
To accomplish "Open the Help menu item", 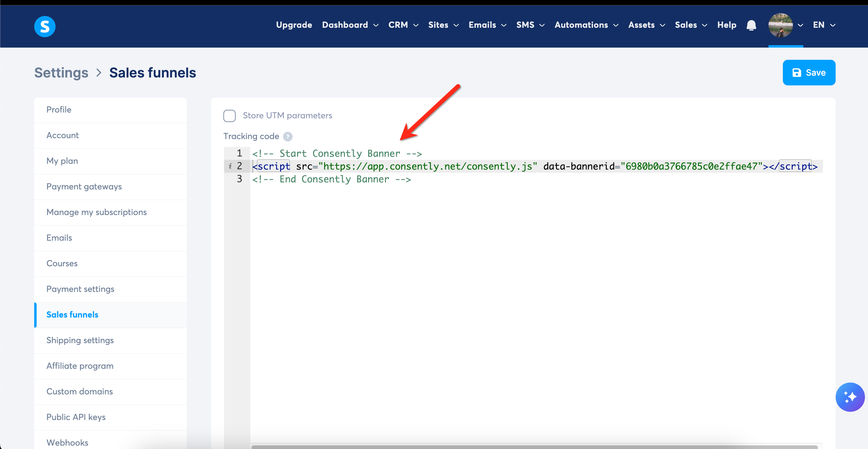I will click(726, 25).
